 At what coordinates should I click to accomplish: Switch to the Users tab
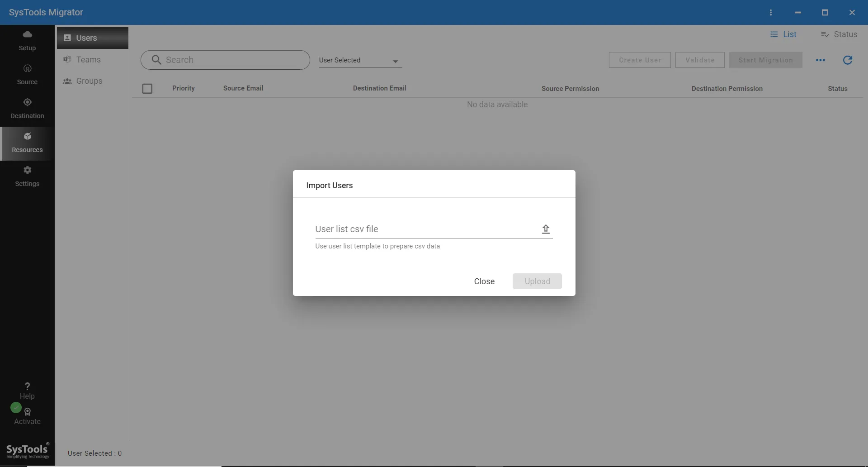pos(93,38)
